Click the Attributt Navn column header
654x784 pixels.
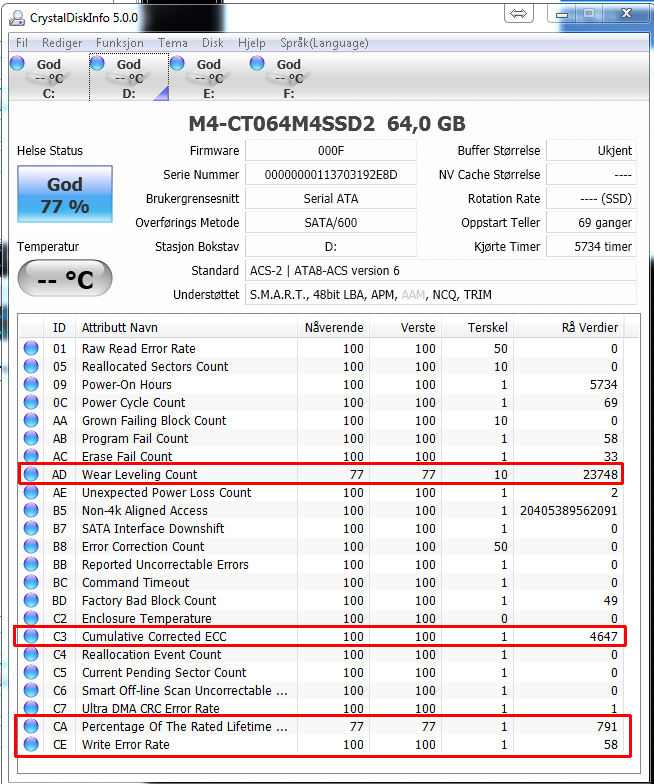click(x=186, y=328)
